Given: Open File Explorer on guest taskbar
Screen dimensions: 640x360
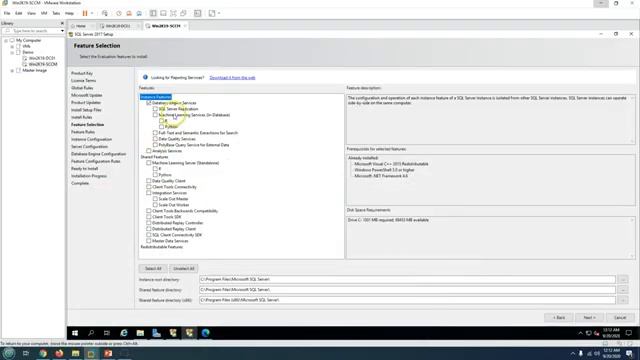Looking at the screenshot, I should (140, 333).
